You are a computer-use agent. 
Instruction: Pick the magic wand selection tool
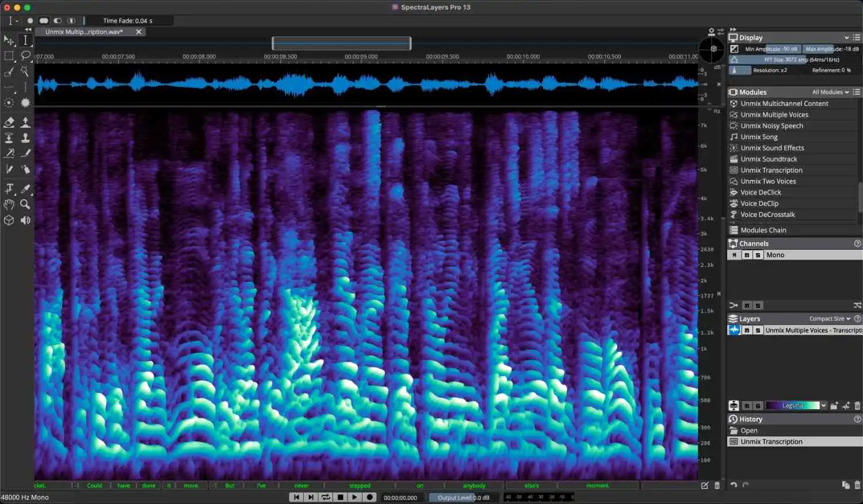25,71
